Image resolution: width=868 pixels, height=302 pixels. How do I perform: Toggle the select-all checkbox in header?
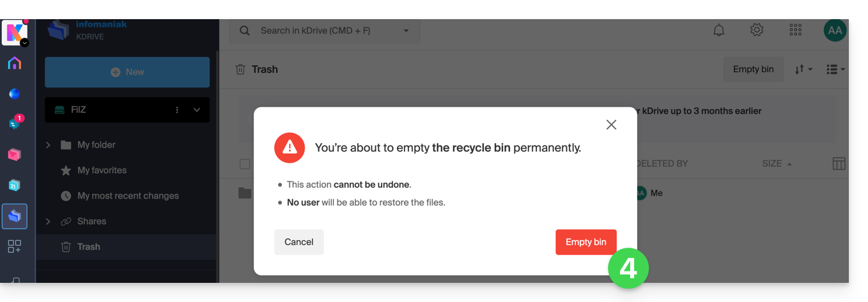pos(245,164)
